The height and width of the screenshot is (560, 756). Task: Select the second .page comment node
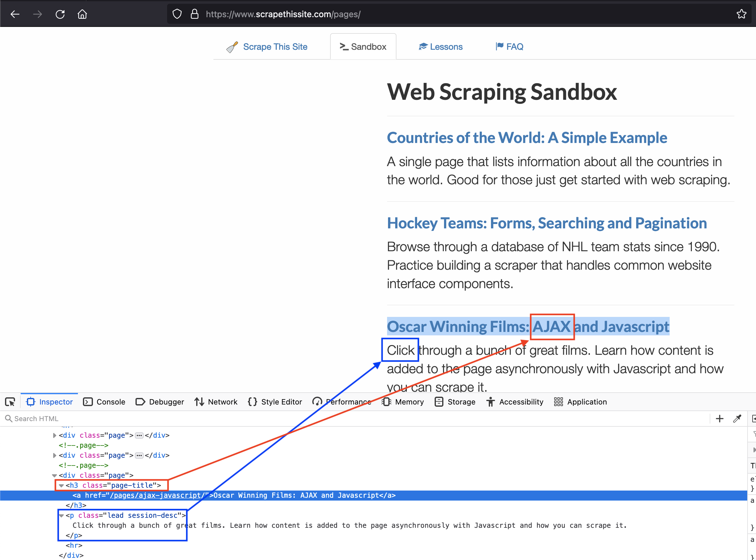pyautogui.click(x=84, y=466)
